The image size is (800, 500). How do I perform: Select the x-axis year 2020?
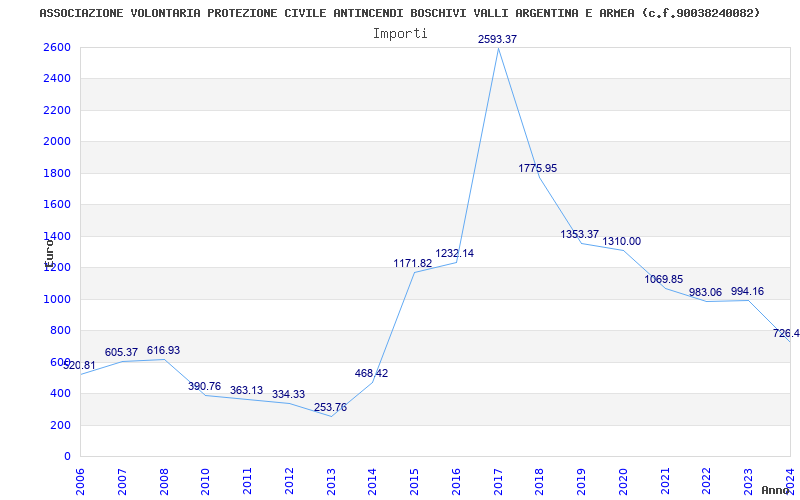[623, 481]
